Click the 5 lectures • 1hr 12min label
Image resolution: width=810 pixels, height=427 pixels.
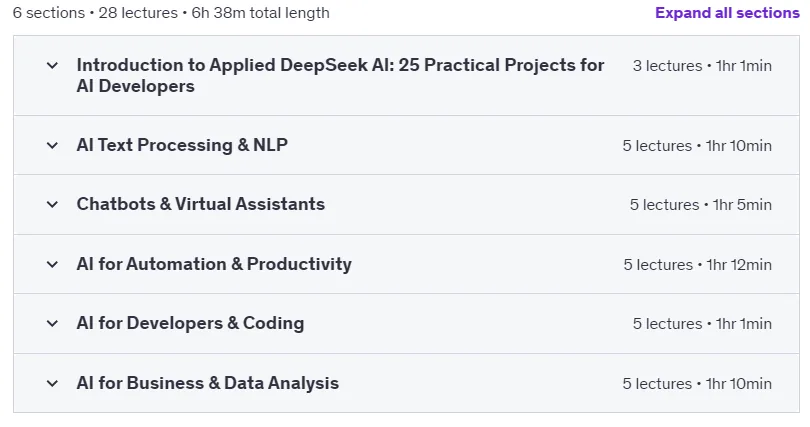(697, 265)
